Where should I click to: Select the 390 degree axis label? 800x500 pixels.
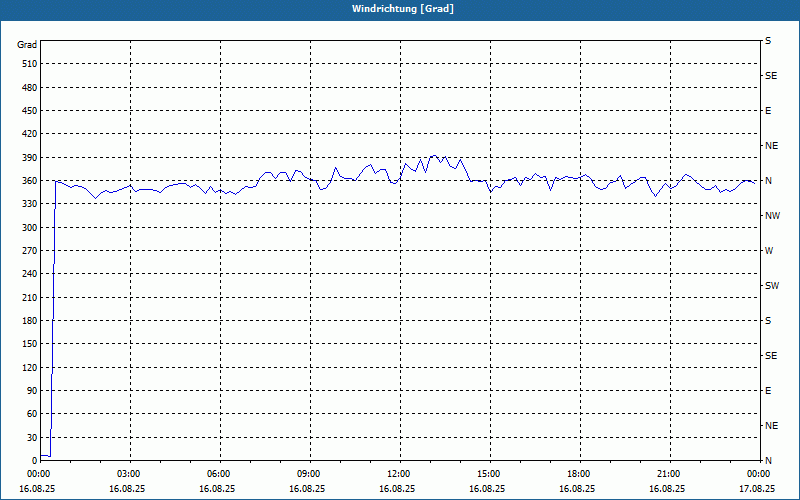click(x=30, y=158)
